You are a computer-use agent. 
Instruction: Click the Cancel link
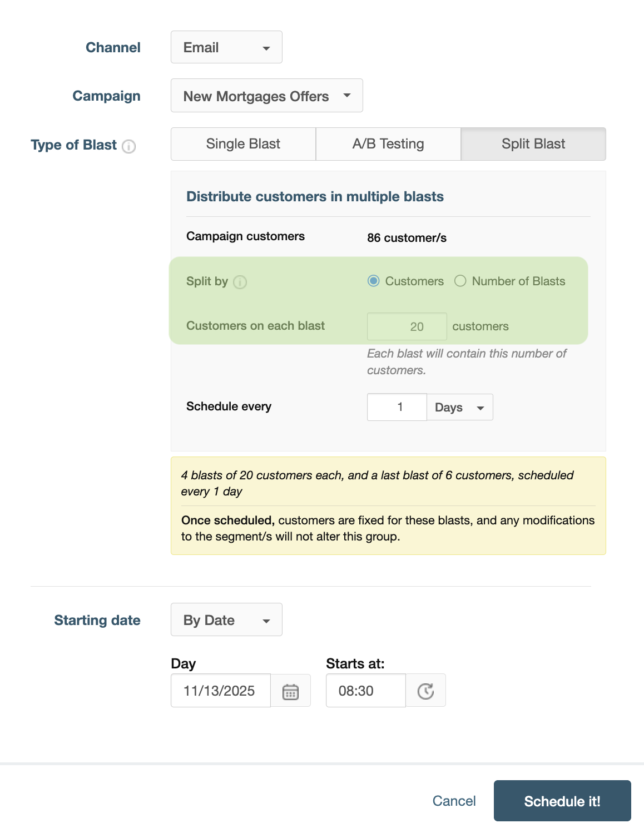[454, 801]
